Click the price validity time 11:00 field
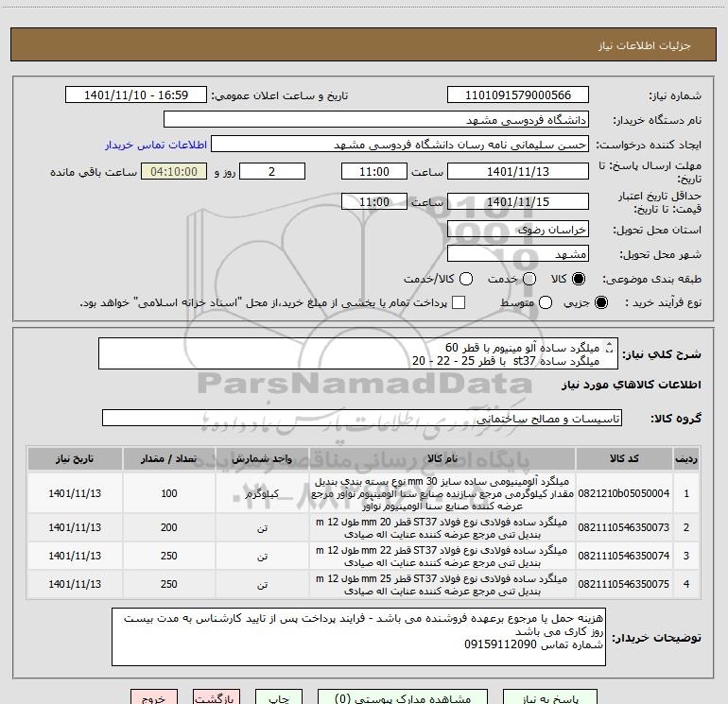 374,201
